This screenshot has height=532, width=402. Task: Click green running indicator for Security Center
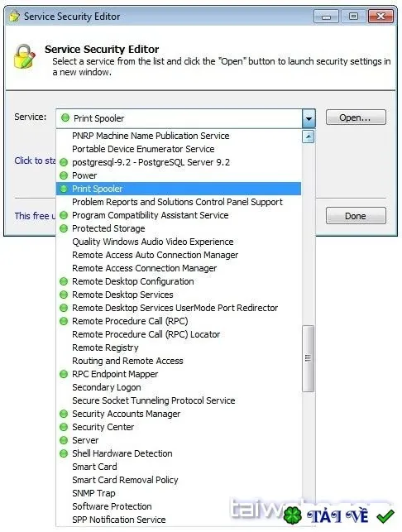pos(64,427)
